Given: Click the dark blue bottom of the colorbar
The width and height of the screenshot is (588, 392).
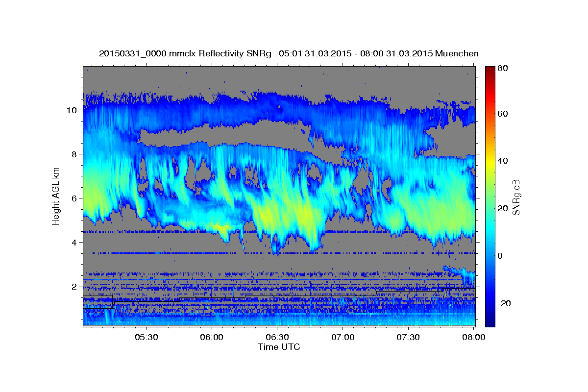Looking at the screenshot, I should click(x=490, y=322).
